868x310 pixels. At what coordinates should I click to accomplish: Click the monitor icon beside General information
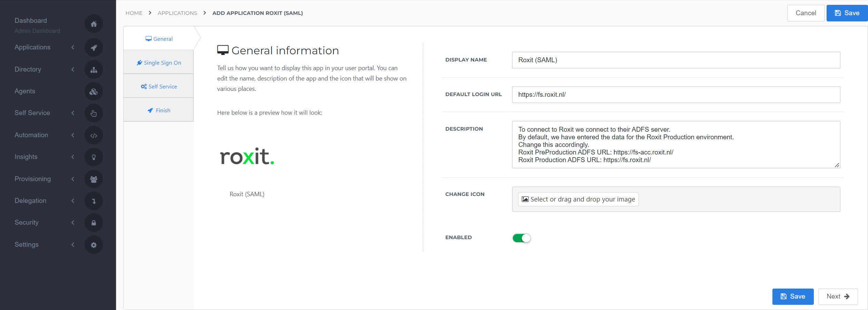[223, 50]
